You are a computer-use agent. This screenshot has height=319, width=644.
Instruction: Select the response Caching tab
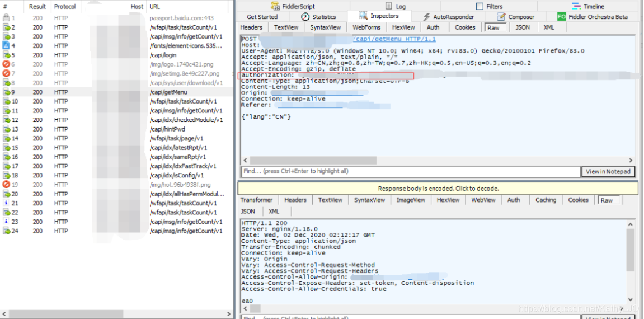tap(546, 200)
